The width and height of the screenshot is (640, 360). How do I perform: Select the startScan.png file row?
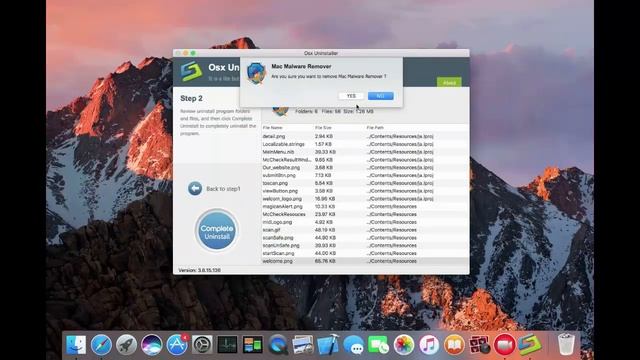pos(364,253)
